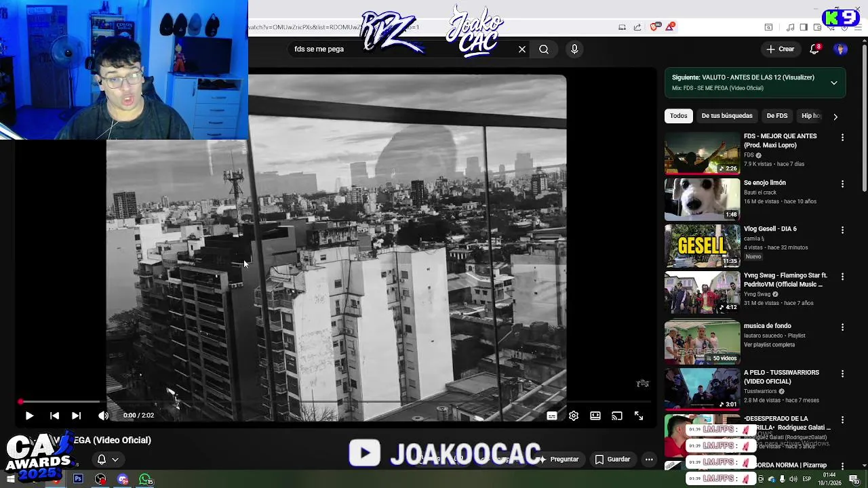
Task: Open Brave wallet icon
Action: coord(818,27)
